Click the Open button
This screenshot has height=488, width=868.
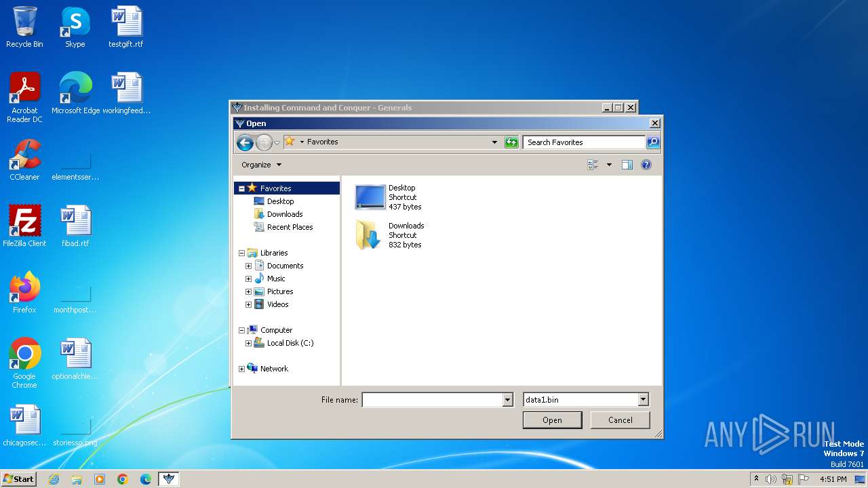pyautogui.click(x=552, y=420)
